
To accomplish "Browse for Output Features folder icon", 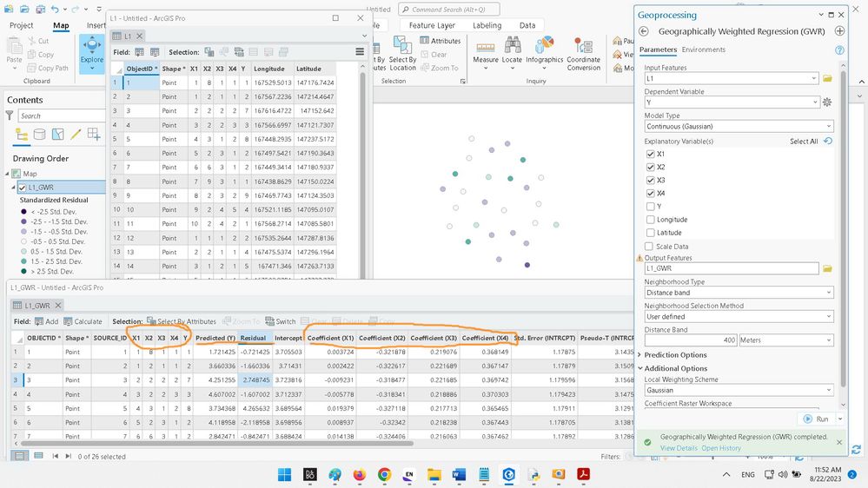I will pyautogui.click(x=827, y=268).
